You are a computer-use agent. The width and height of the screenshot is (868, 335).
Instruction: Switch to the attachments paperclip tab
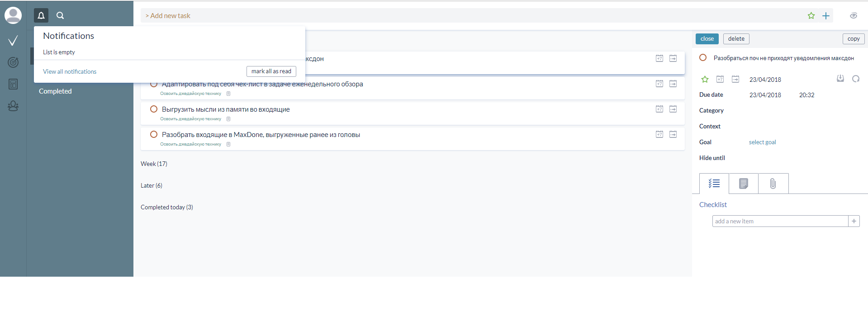click(x=773, y=184)
